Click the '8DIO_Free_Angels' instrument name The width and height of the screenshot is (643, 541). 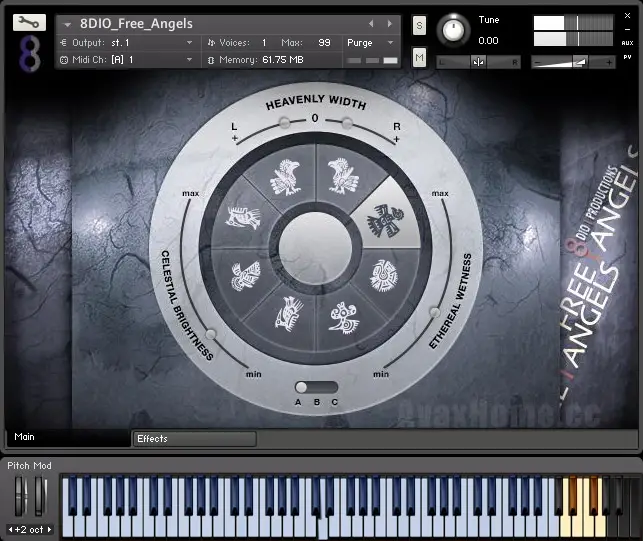coord(136,24)
